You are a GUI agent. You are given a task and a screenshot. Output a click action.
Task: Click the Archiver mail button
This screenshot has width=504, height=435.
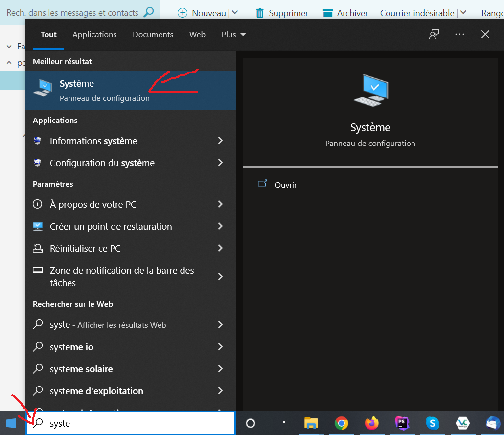pyautogui.click(x=345, y=13)
